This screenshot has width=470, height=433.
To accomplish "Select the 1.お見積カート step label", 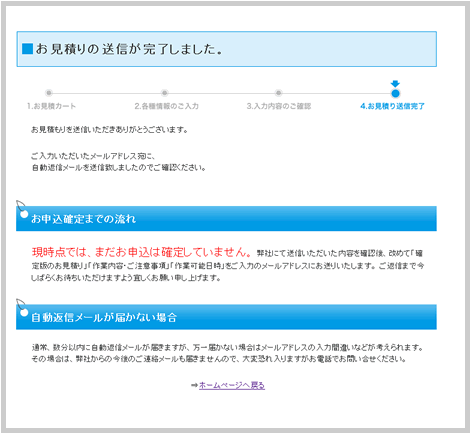I will click(x=51, y=106).
